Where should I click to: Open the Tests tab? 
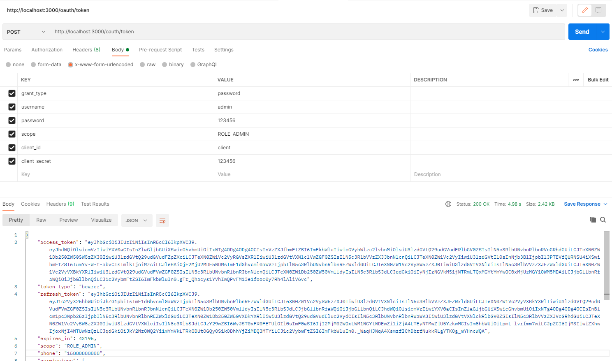point(198,50)
